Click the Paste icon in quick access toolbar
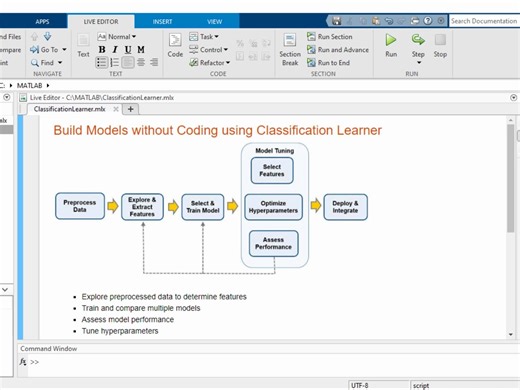Viewport: 520px width, 390px height. 376,21
